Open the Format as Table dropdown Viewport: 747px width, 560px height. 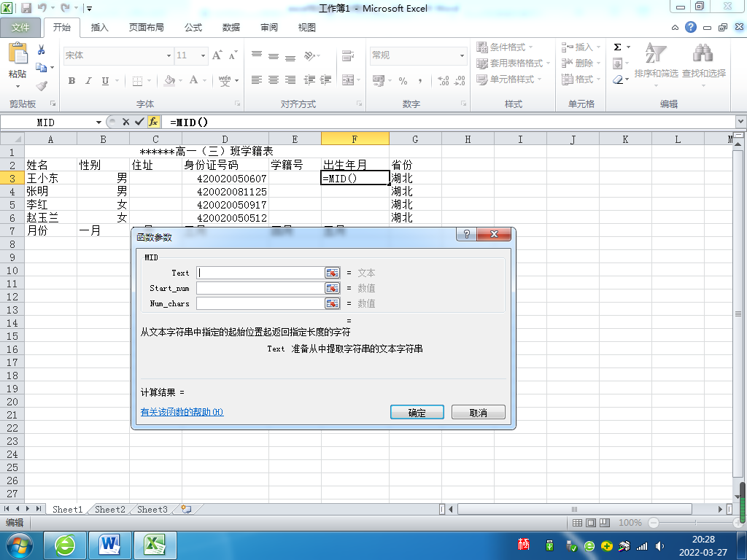pyautogui.click(x=513, y=63)
